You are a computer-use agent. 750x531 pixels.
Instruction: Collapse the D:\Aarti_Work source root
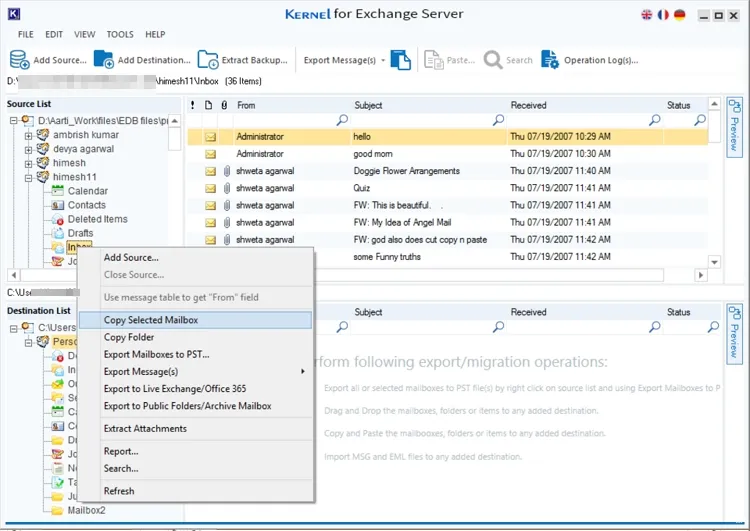click(13, 121)
